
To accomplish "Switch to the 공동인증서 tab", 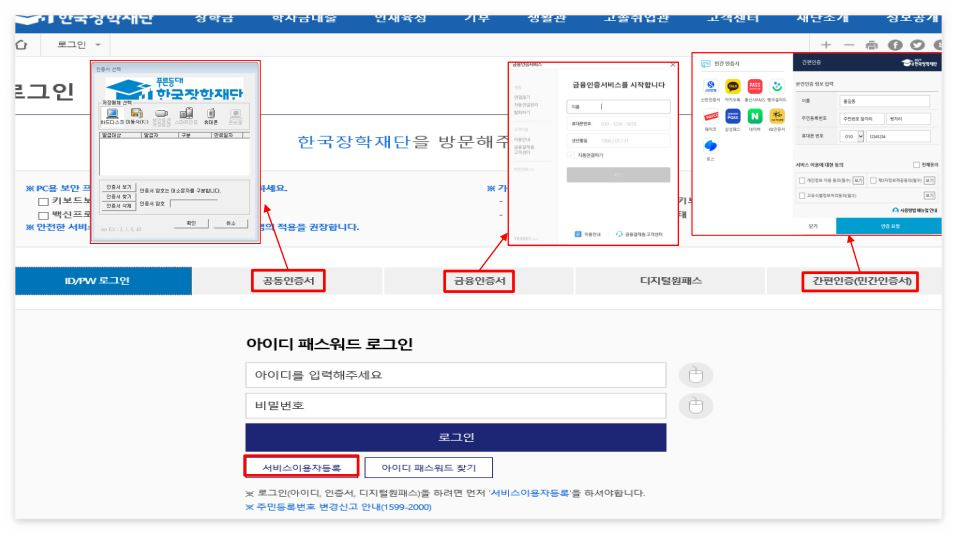I will [x=288, y=281].
